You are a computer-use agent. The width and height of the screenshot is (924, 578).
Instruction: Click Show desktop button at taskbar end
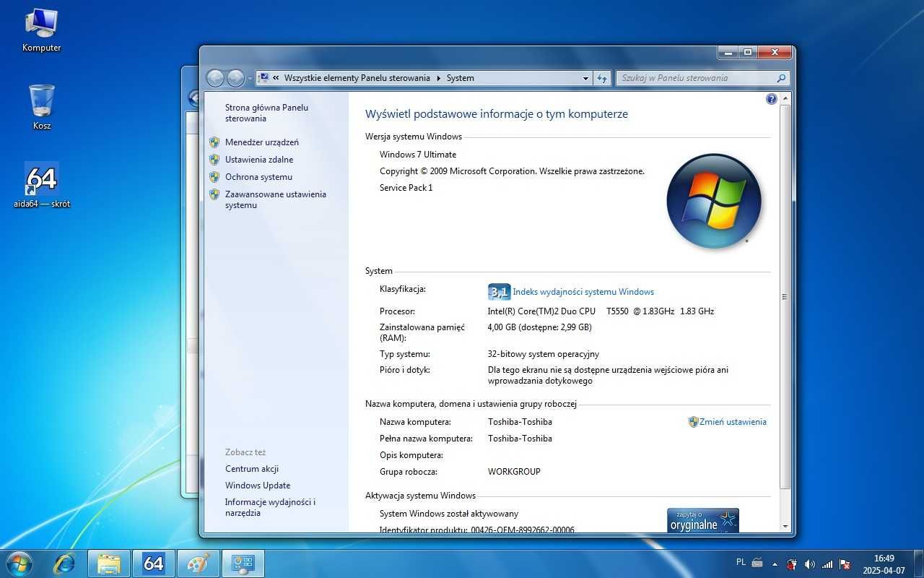(918, 564)
